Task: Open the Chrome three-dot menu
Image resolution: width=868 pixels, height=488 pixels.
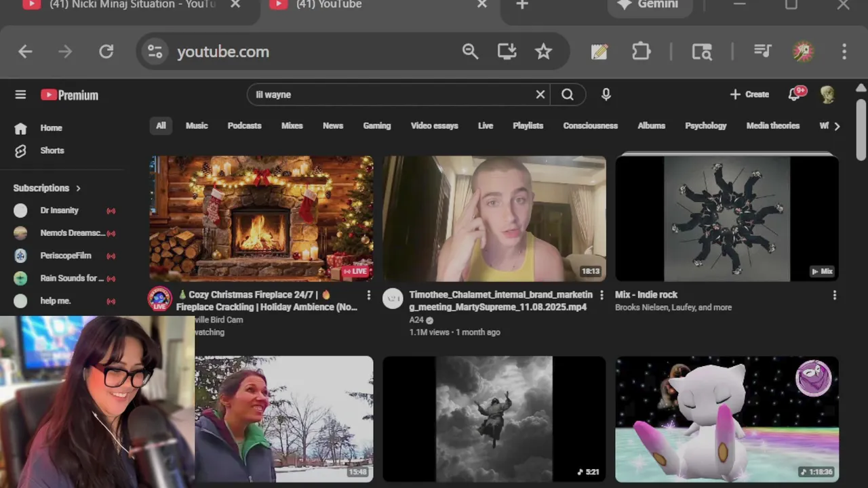Action: coord(844,52)
